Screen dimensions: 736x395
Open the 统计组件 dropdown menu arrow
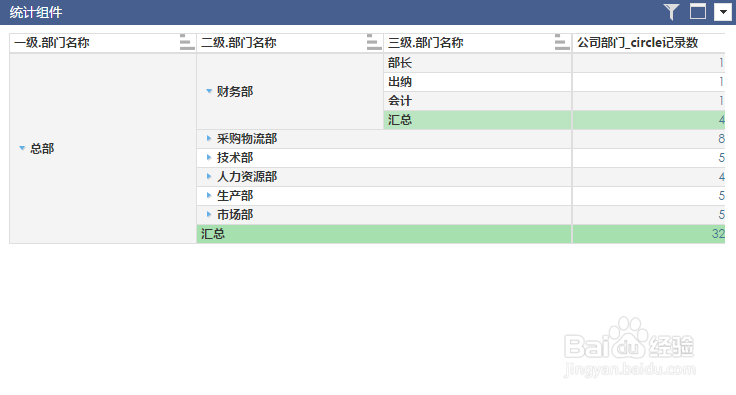(723, 12)
